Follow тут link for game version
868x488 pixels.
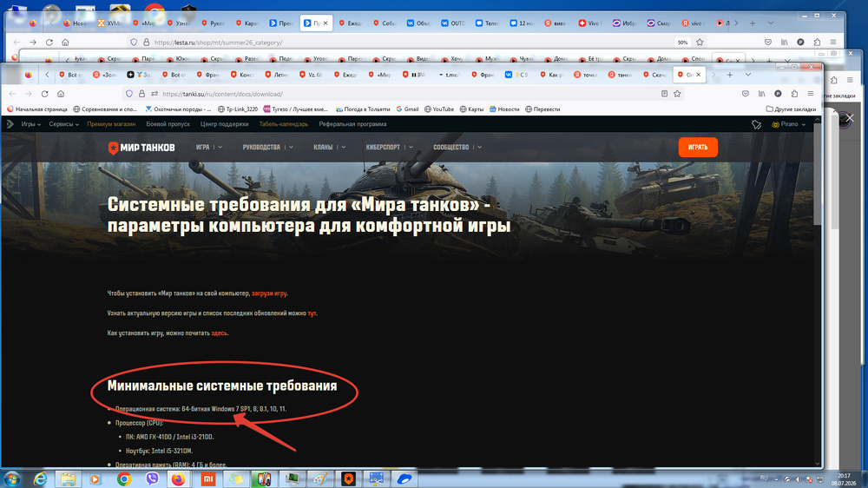[x=312, y=313]
